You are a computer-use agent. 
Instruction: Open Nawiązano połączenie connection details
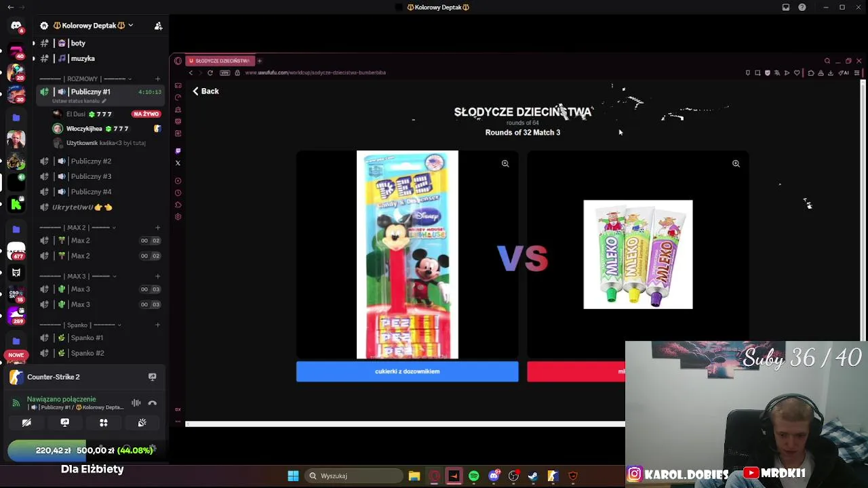62,399
